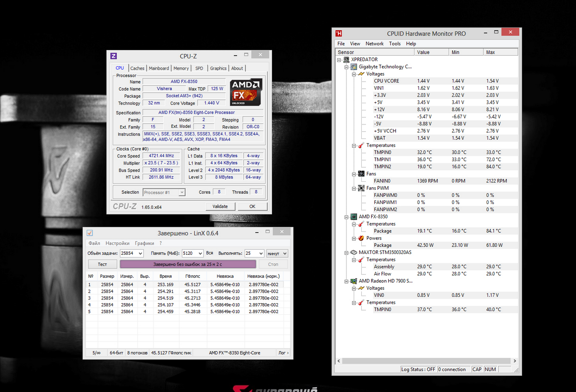Select the AMD Radeon HD 7900 icon

[354, 281]
